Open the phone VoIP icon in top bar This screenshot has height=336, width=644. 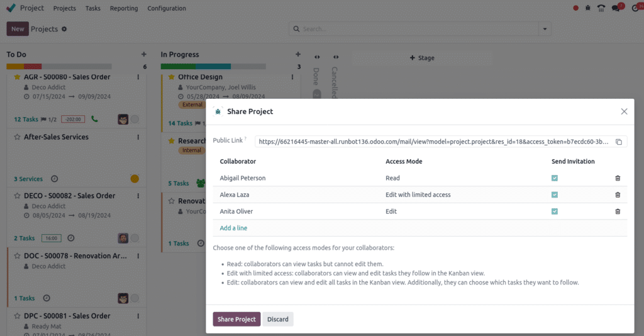pyautogui.click(x=601, y=8)
